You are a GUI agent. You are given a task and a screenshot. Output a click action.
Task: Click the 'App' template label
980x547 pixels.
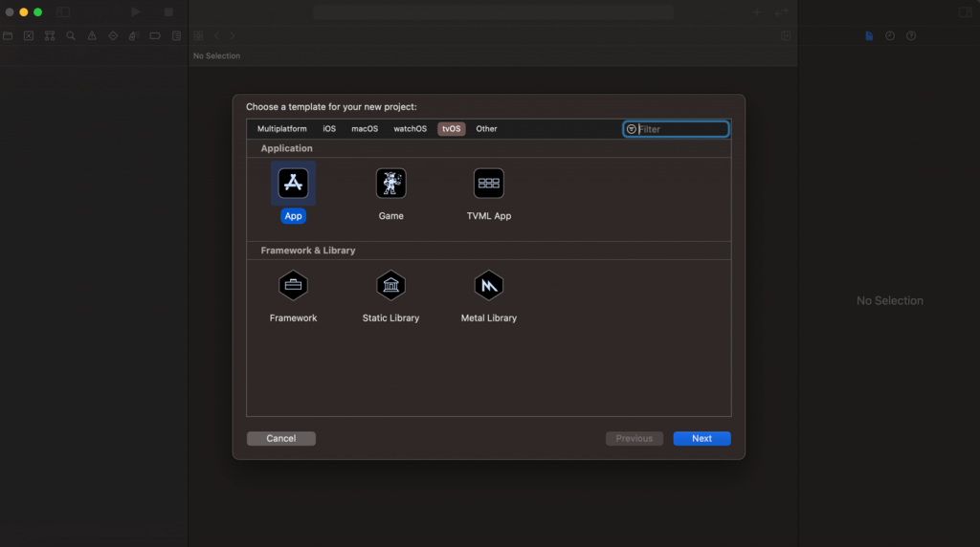293,216
